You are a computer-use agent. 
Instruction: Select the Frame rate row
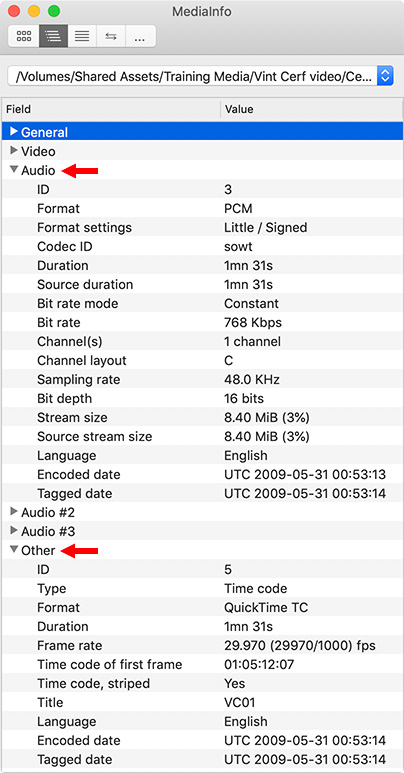pos(202,645)
